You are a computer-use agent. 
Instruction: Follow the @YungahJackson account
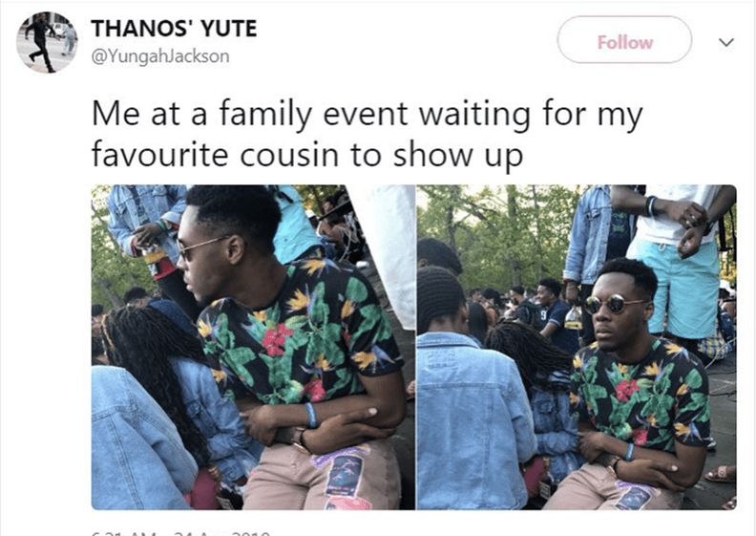[x=624, y=40]
